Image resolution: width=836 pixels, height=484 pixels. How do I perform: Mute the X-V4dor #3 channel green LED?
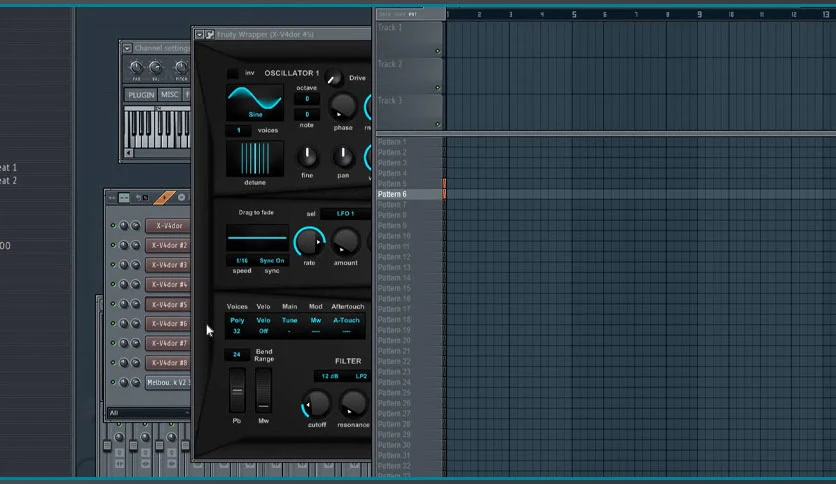point(113,265)
